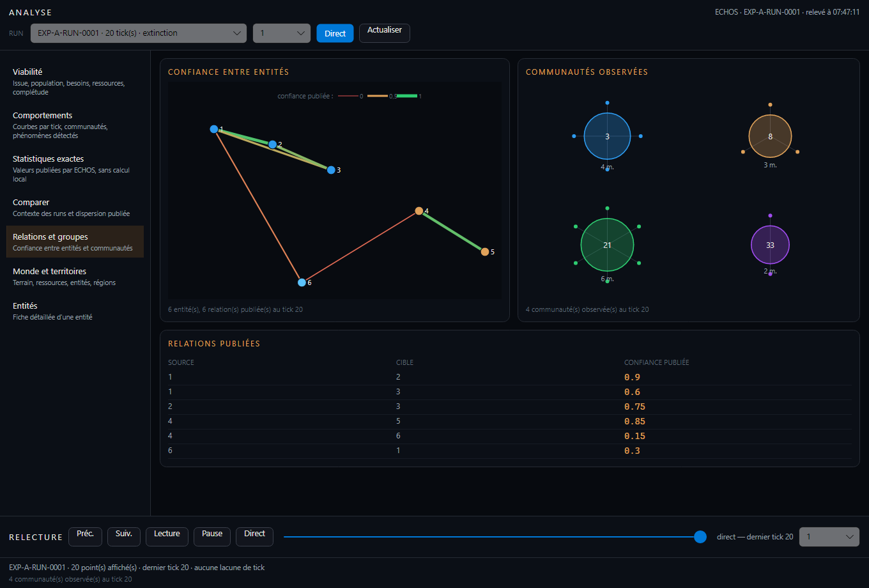Expand the "1" dropdown beside the RUN selector

[x=282, y=33]
